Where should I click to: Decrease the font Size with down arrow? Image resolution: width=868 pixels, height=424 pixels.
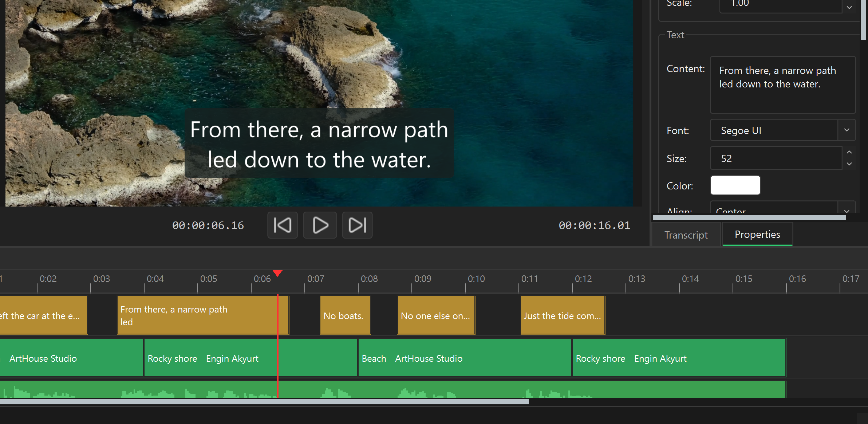[849, 164]
